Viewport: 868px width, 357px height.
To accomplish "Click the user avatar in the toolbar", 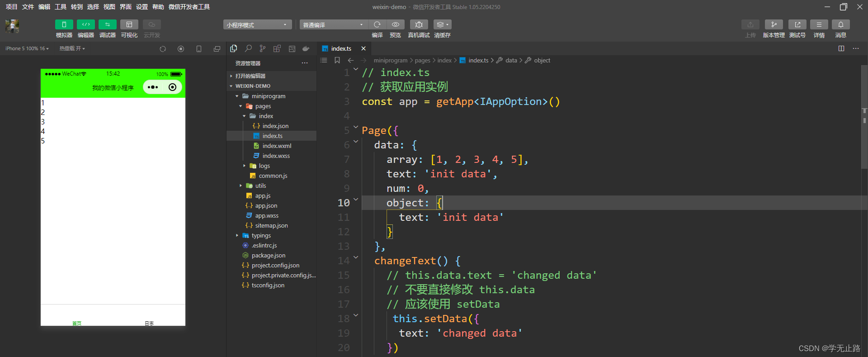I will (x=12, y=26).
